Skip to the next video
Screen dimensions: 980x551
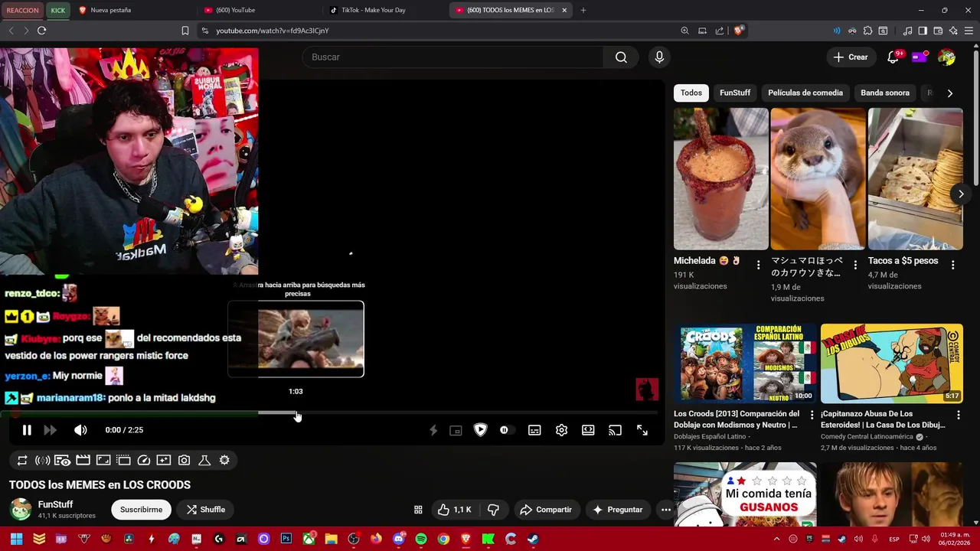(x=51, y=430)
